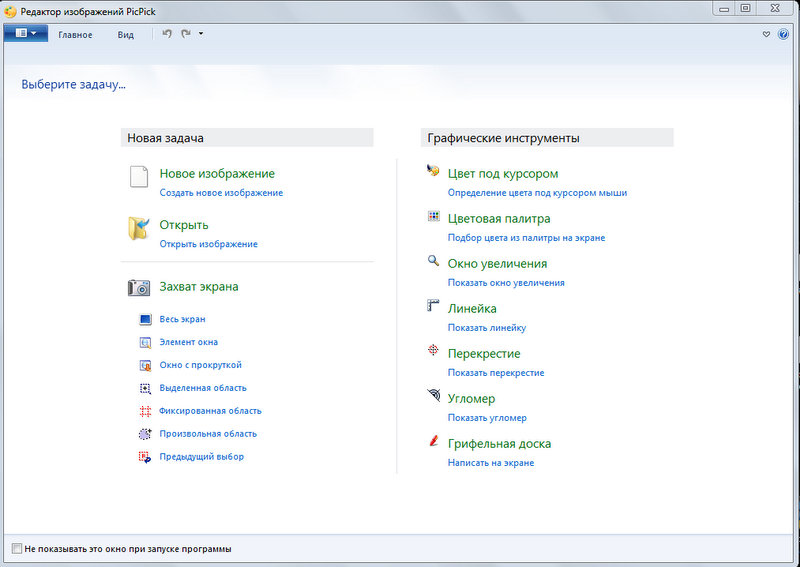Switch to the Вид tab

pyautogui.click(x=126, y=35)
